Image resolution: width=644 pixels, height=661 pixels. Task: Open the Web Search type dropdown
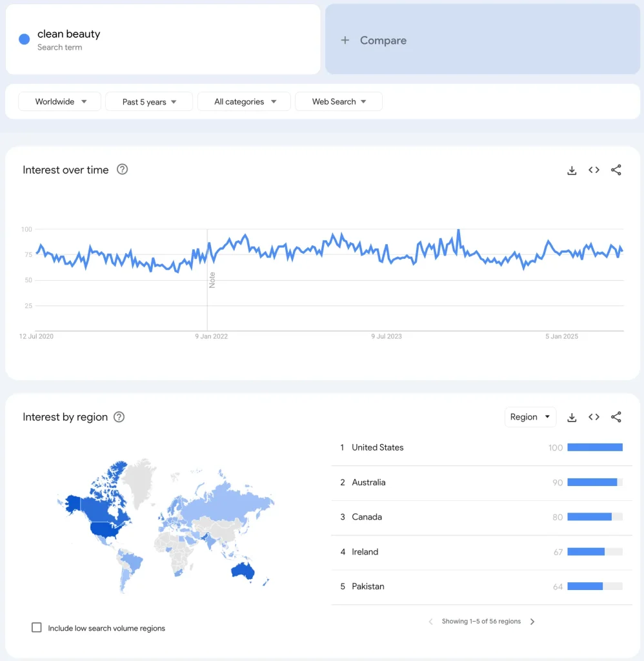click(x=339, y=101)
